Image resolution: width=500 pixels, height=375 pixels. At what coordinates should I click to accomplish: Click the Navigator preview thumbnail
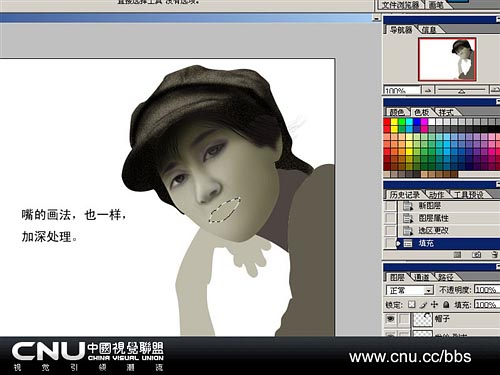(447, 59)
